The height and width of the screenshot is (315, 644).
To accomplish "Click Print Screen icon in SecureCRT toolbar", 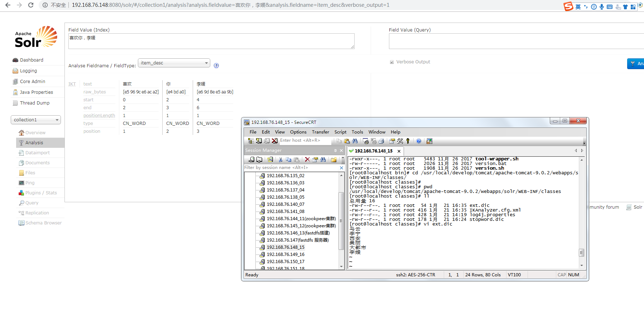I will point(366,141).
